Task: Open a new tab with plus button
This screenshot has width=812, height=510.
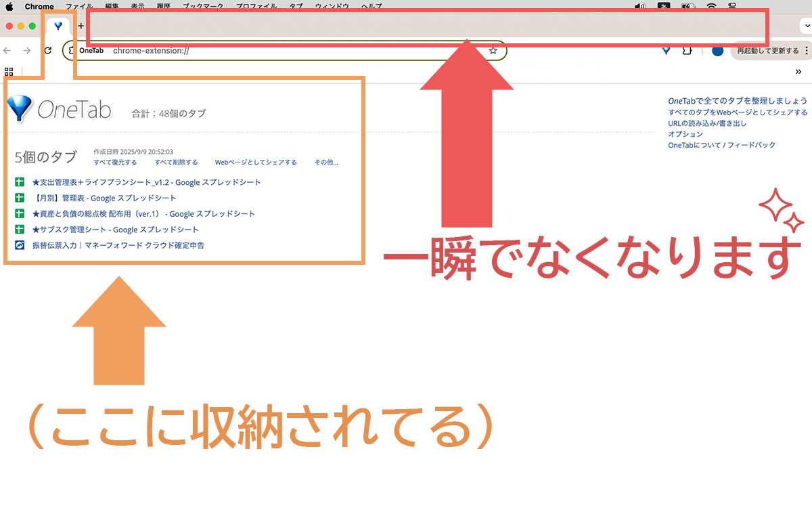Action: pyautogui.click(x=81, y=26)
